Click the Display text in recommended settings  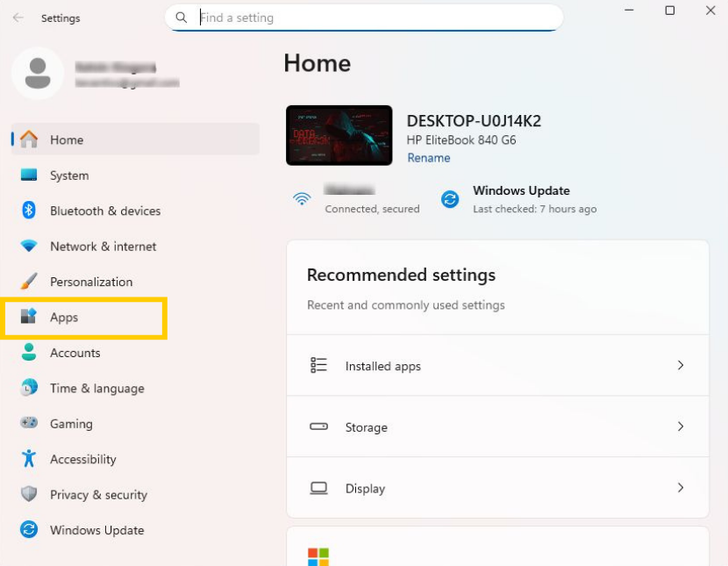[366, 489]
